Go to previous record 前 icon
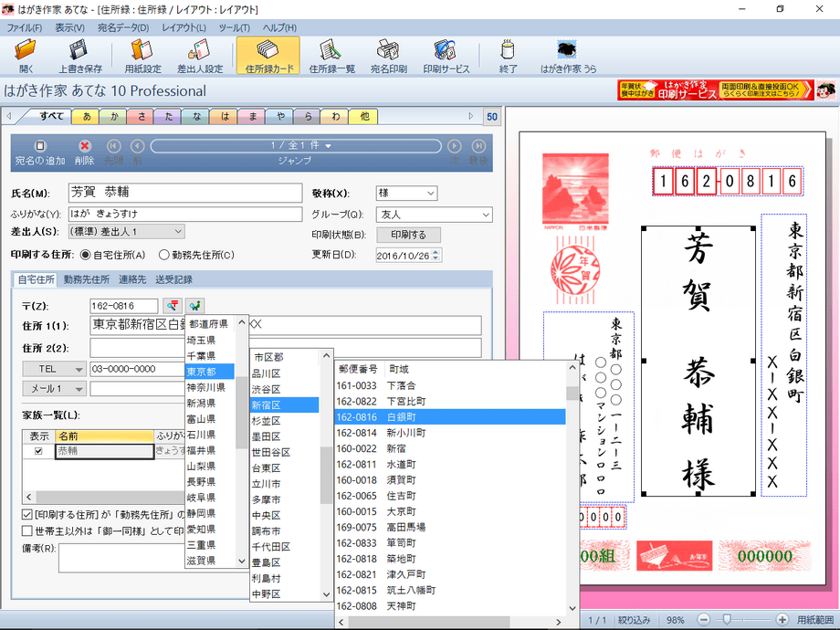Viewport: 840px width, 630px height. [138, 146]
